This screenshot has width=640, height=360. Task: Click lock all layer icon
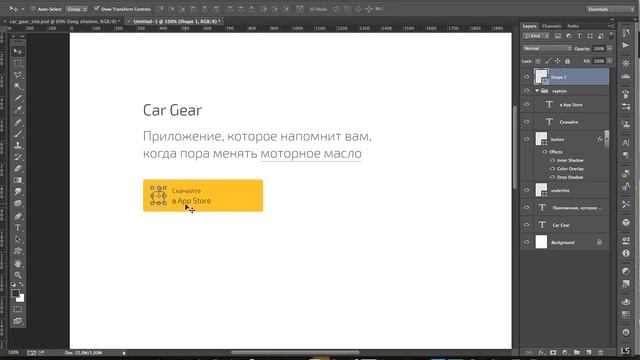click(x=567, y=61)
